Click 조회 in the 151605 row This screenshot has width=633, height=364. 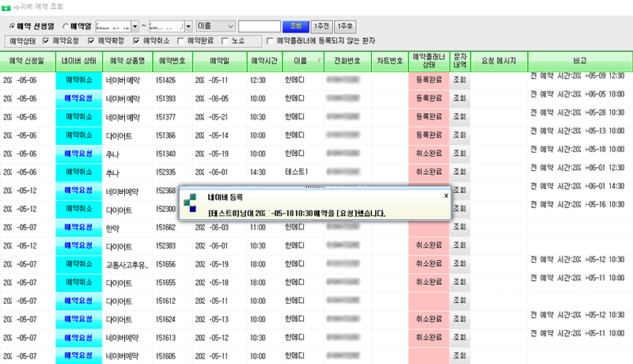coord(460,356)
